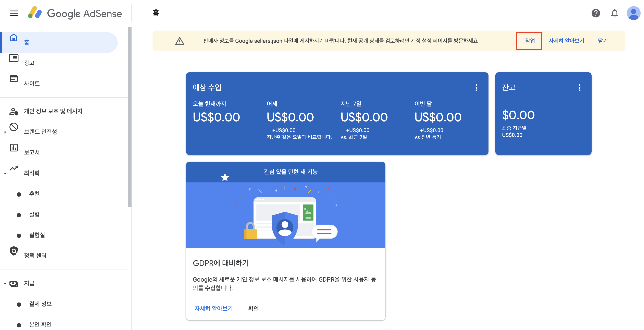The image size is (644, 330).
Task: Dismiss the warning banner with 닫기
Action: pos(603,41)
